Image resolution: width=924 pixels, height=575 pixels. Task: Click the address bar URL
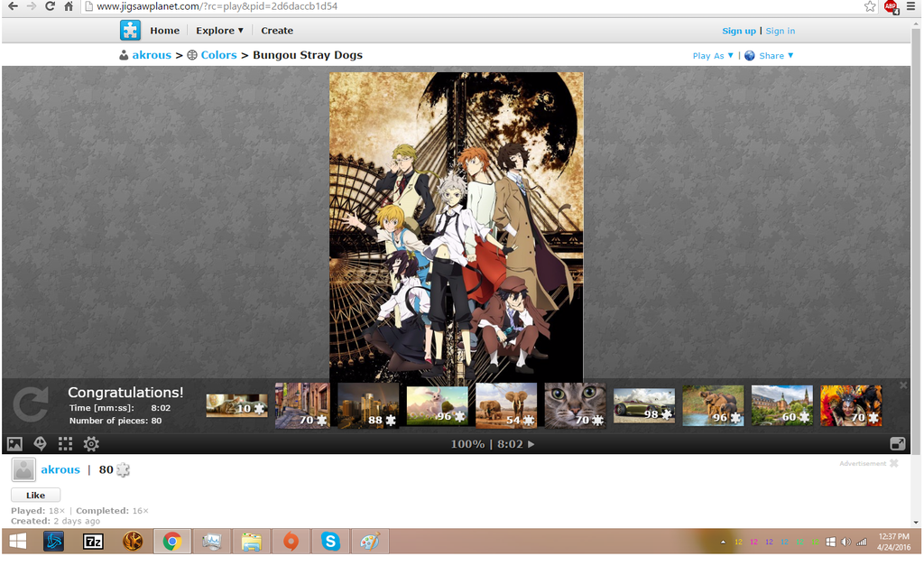pos(217,6)
